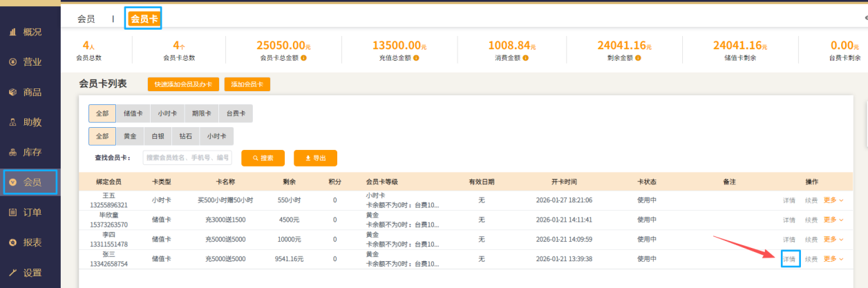Viewport: 868px width, 288px height.
Task: Filter card type by 期限卡
Action: click(201, 113)
